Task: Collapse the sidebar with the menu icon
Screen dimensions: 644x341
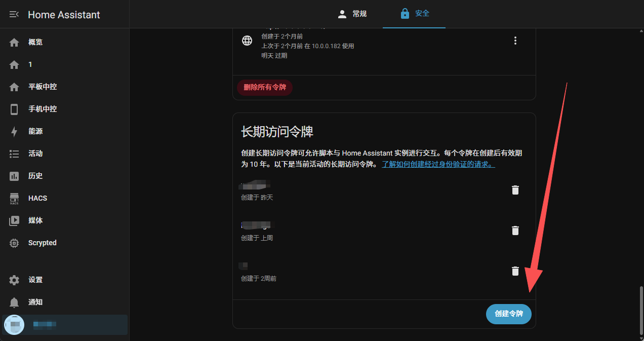Action: pyautogui.click(x=14, y=14)
